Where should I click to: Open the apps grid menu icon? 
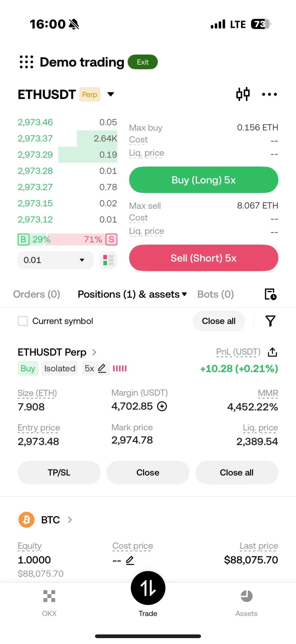point(26,62)
